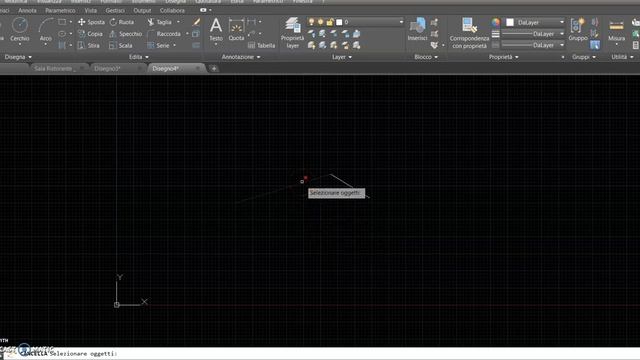
Task: Open the Taglia dropdown arrow
Action: (x=178, y=22)
